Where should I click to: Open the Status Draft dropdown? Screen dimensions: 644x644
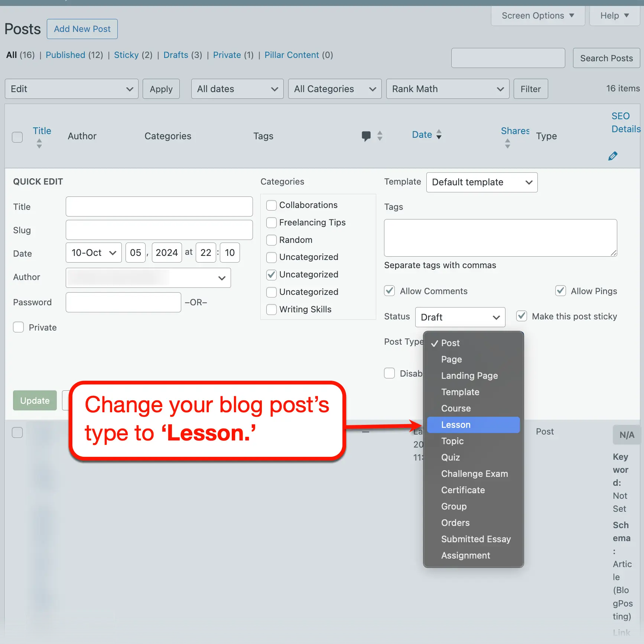[x=460, y=317]
